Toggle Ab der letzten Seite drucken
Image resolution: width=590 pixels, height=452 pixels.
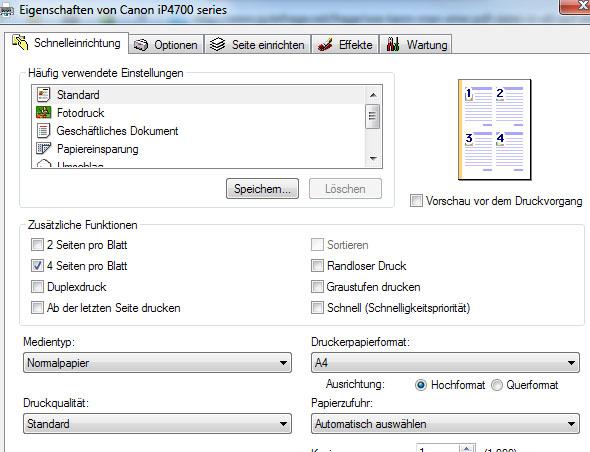[37, 308]
